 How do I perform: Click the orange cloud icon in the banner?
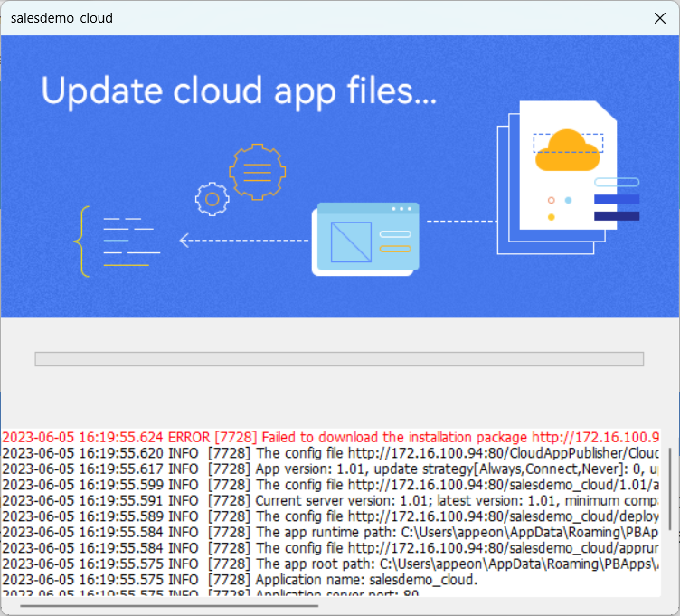568,150
